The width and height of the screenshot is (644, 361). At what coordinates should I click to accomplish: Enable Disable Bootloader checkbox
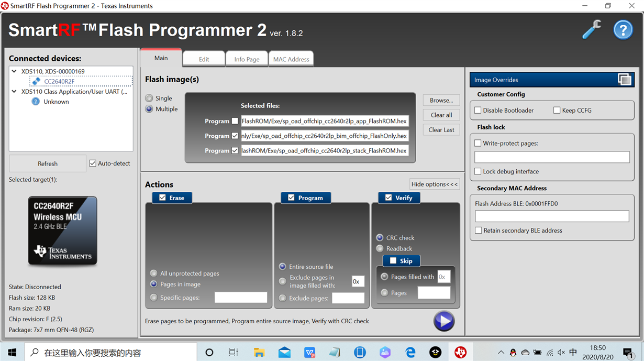(x=478, y=110)
